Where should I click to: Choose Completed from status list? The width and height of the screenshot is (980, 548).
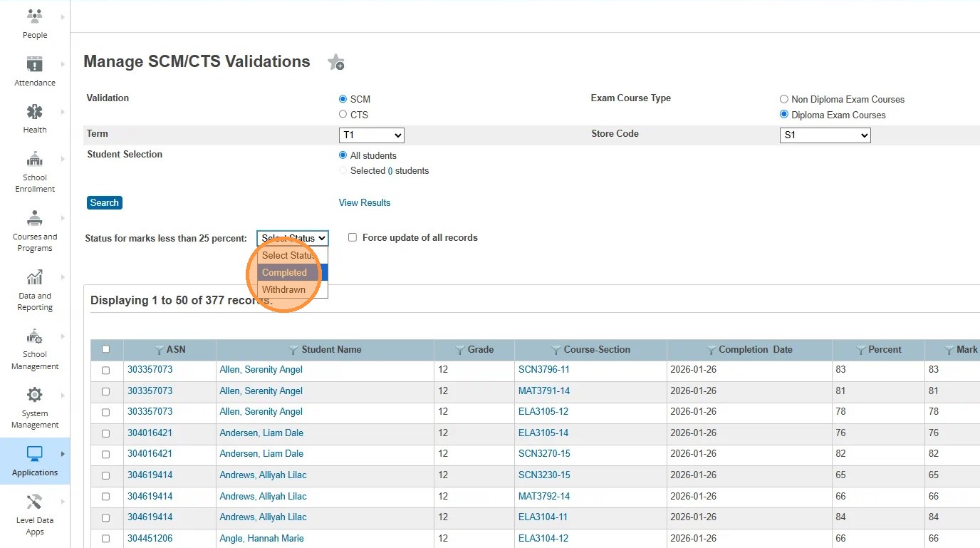(284, 272)
